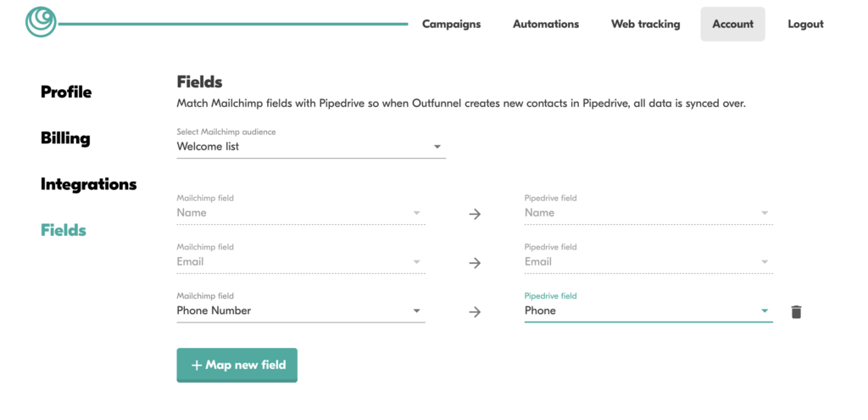
Task: Open the Automations menu item
Action: click(546, 24)
